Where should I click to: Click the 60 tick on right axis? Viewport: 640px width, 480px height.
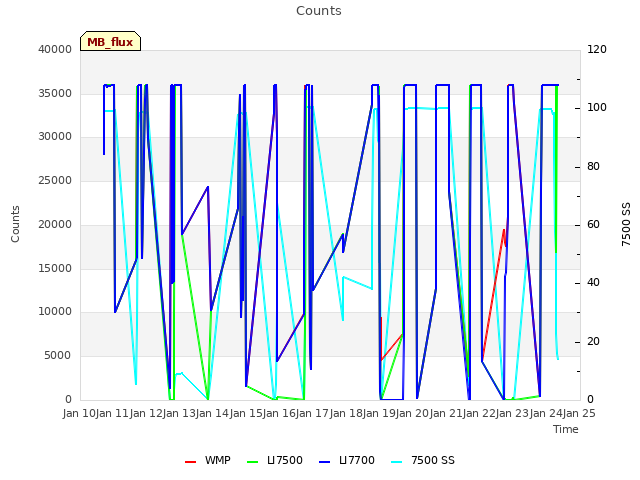tap(593, 224)
